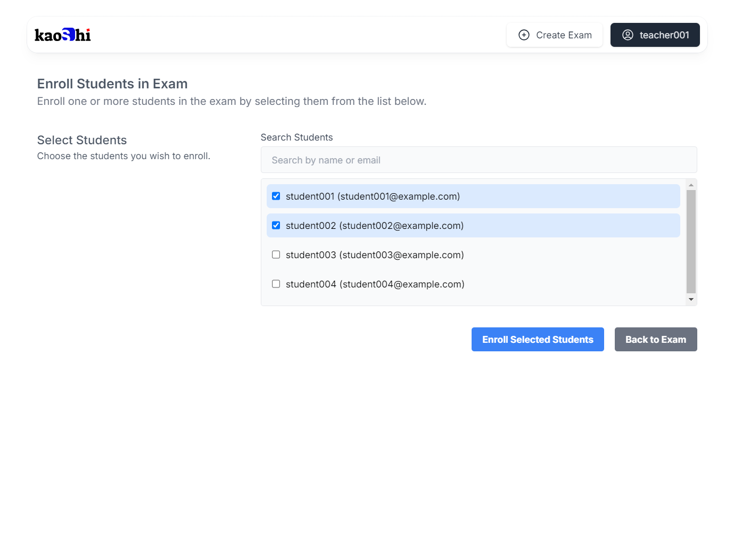
Task: Click the student list scrollbar down arrow
Action: (x=691, y=300)
